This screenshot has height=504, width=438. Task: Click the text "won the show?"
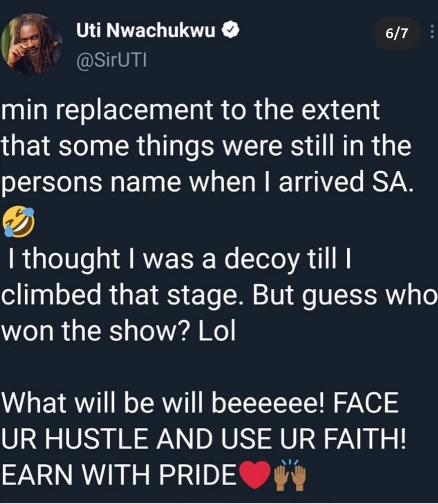pyautogui.click(x=97, y=331)
